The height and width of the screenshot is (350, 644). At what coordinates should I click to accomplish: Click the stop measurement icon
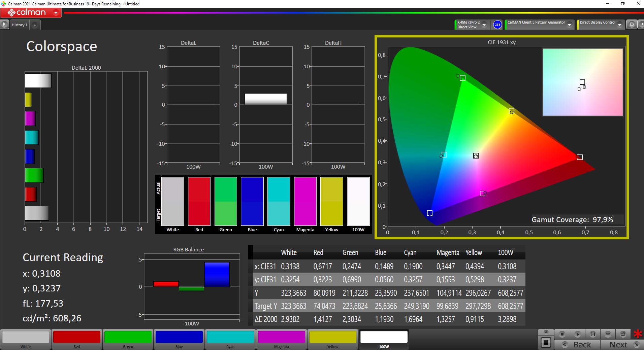(x=562, y=334)
